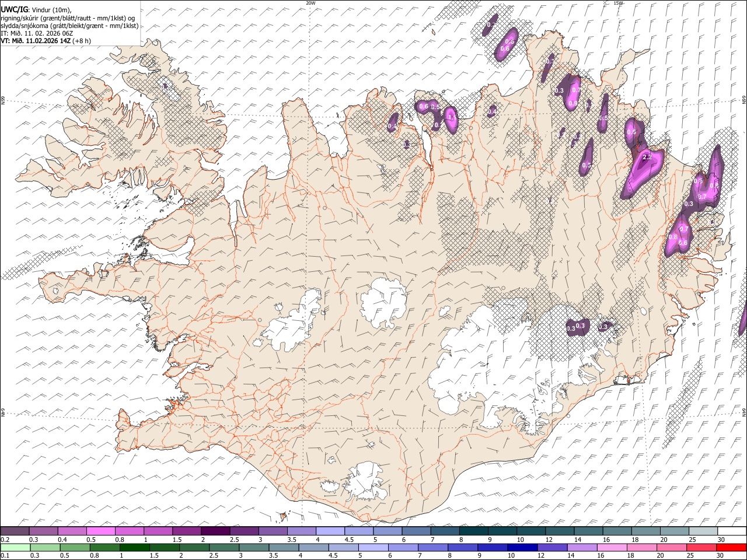Click the 0.2 label under the upper legend

click(x=5, y=540)
